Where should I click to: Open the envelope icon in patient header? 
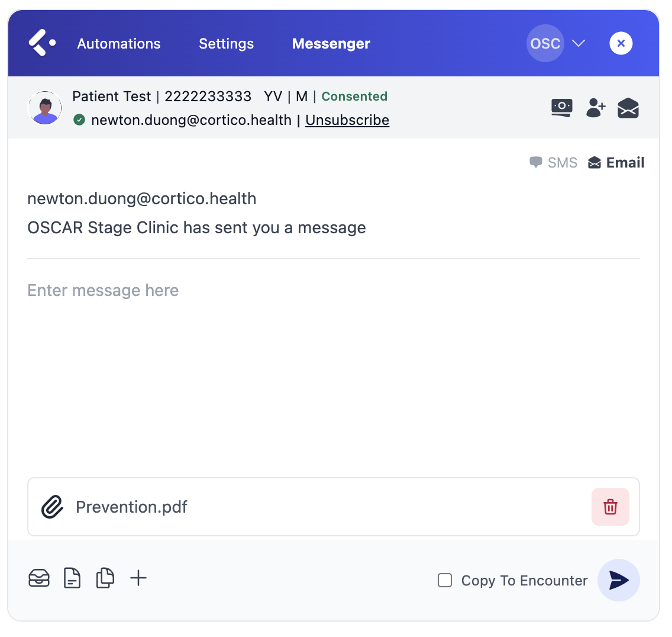pyautogui.click(x=628, y=108)
